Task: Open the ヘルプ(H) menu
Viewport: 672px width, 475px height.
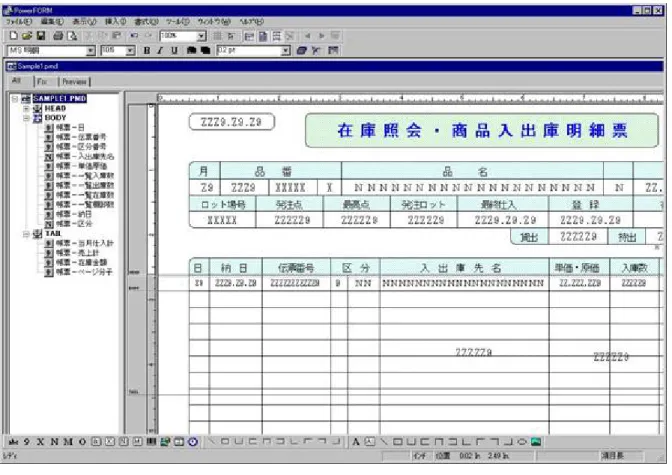Action: click(252, 21)
